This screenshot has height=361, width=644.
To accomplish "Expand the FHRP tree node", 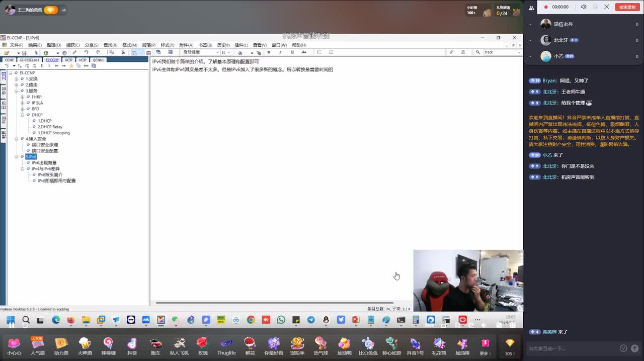I will (22, 97).
